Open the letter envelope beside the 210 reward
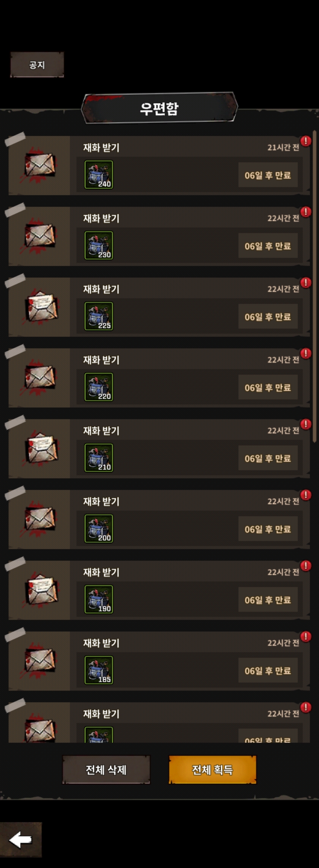This screenshot has width=319, height=868. coord(41,448)
